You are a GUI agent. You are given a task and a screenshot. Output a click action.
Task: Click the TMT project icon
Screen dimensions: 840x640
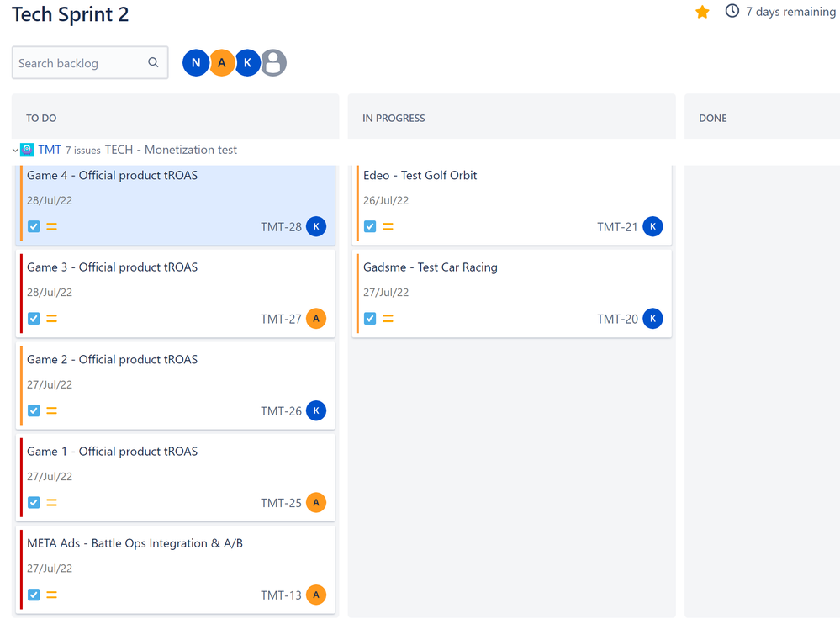click(27, 150)
